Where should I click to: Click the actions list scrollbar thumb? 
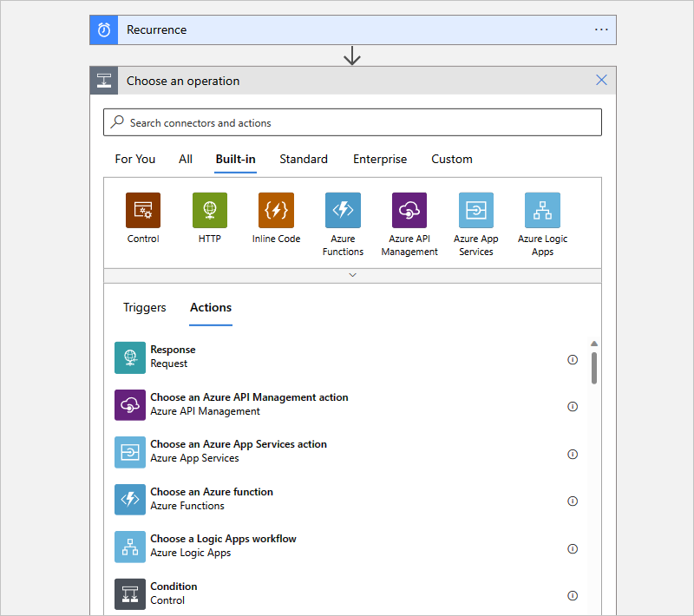(594, 368)
